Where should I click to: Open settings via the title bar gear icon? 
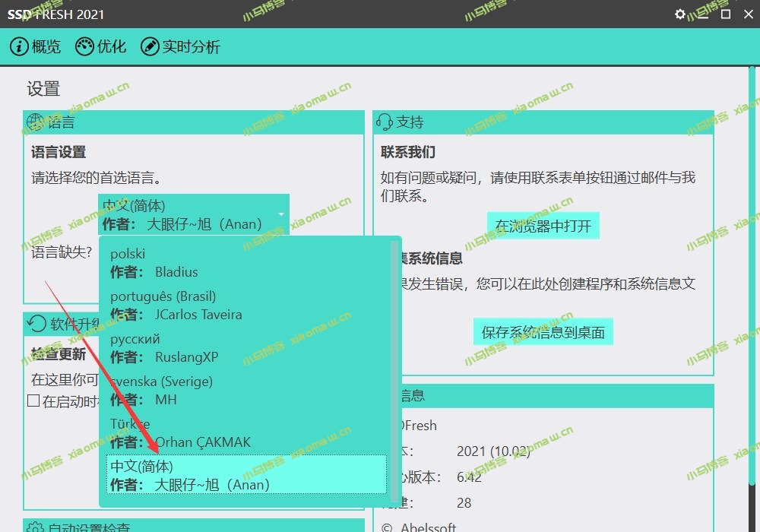click(680, 14)
